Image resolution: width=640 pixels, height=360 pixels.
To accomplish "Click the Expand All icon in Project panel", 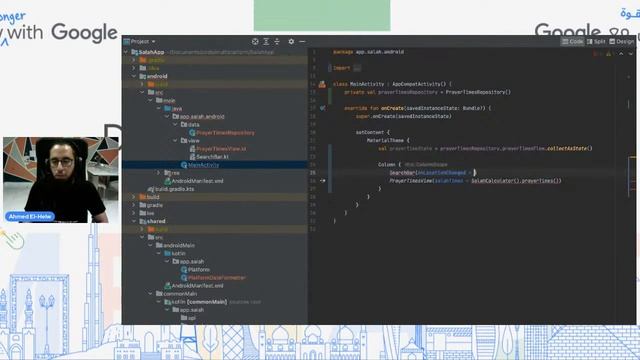I will [266, 41].
